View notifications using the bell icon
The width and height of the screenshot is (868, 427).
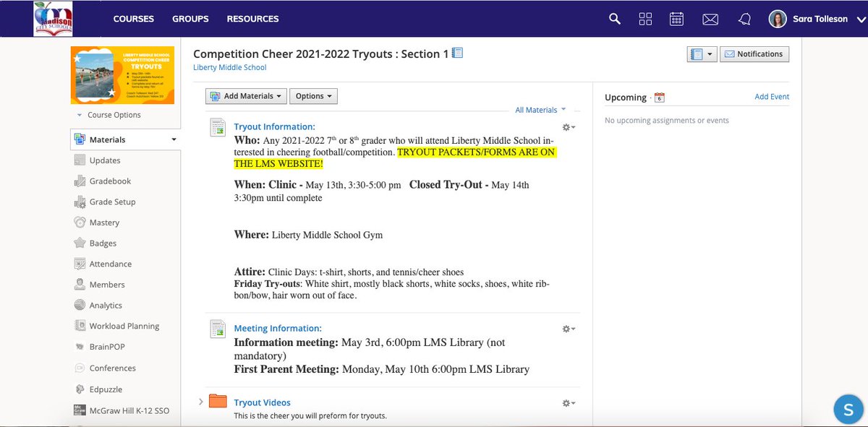pyautogui.click(x=744, y=19)
